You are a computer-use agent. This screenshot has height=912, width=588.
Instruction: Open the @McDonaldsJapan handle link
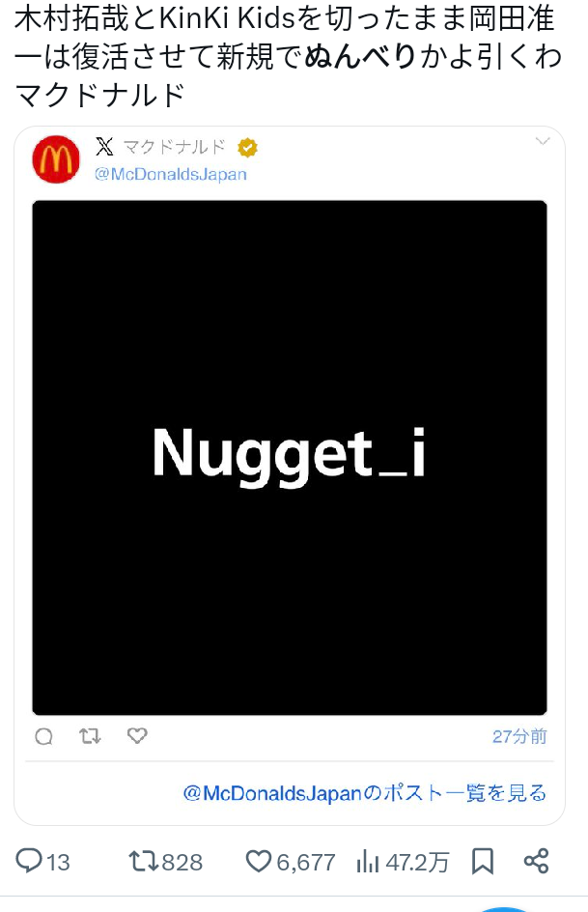pos(170,174)
